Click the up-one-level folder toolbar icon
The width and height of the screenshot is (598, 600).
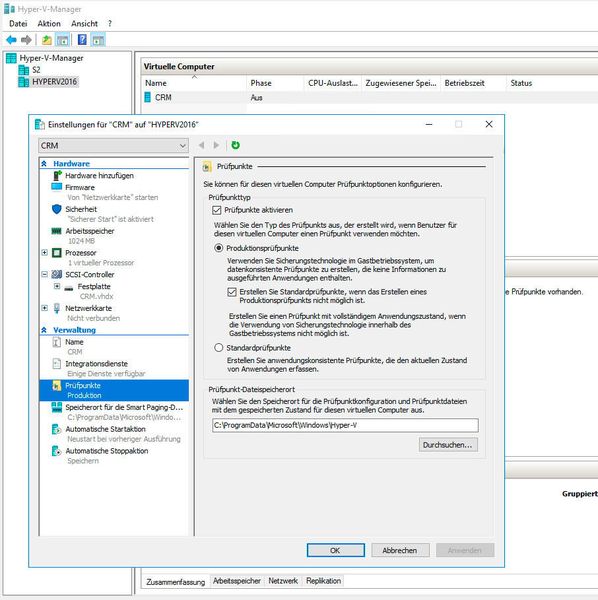click(47, 40)
